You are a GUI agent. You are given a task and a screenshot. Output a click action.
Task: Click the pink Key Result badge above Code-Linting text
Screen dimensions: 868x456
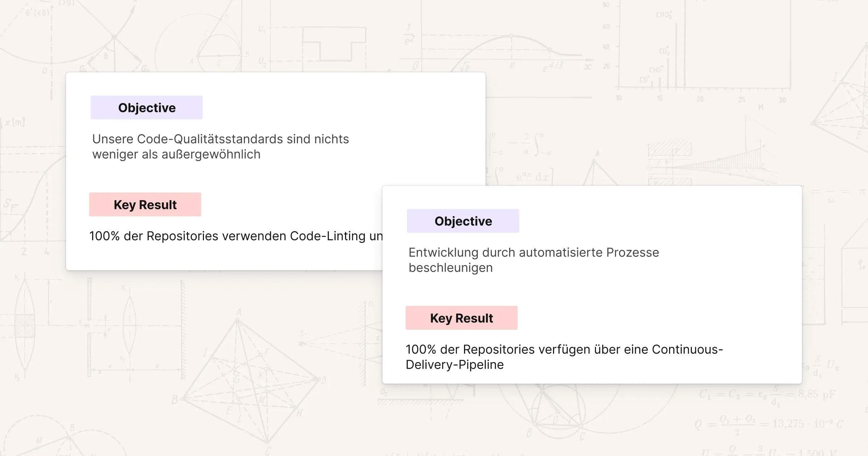pyautogui.click(x=145, y=204)
